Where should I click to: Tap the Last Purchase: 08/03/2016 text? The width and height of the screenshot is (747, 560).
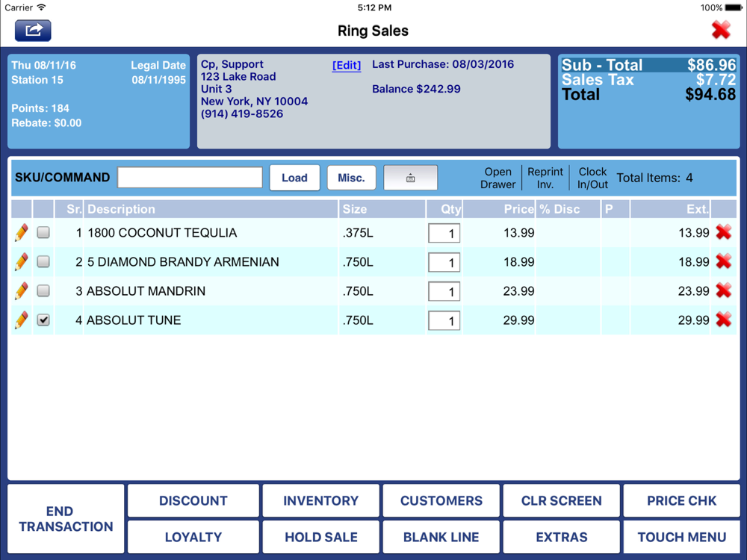coord(443,64)
